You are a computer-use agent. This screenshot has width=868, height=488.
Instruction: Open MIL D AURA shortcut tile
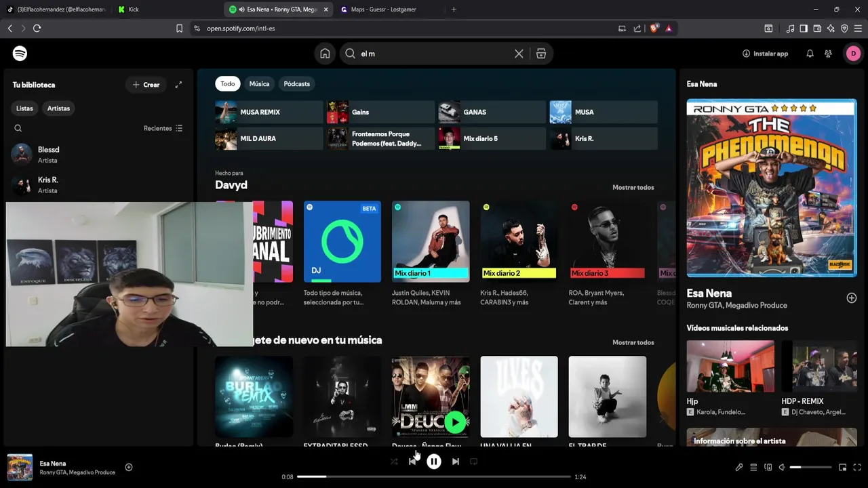point(269,138)
